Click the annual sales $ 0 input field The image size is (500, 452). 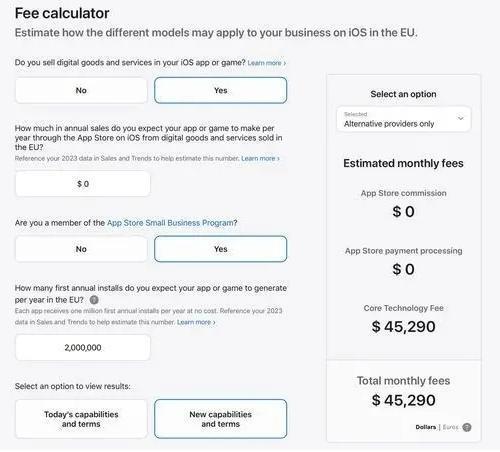(83, 184)
